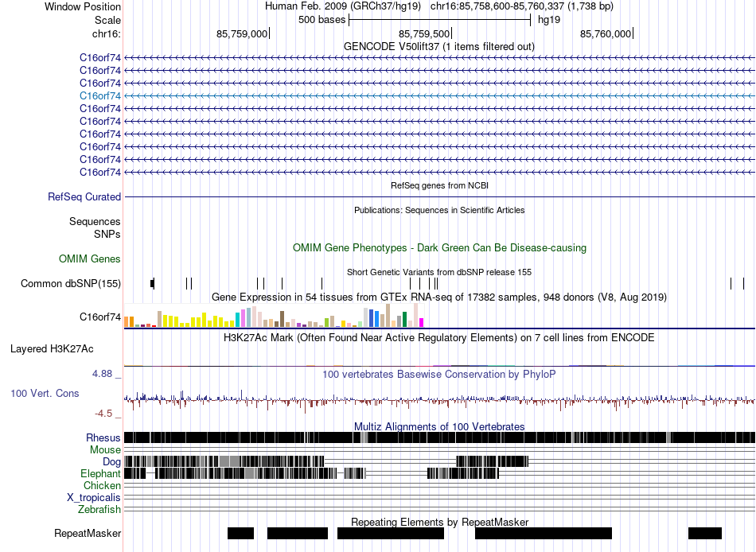Click the 85,759,000 coordinate mark
Screen dimensions: 756x552
point(242,33)
